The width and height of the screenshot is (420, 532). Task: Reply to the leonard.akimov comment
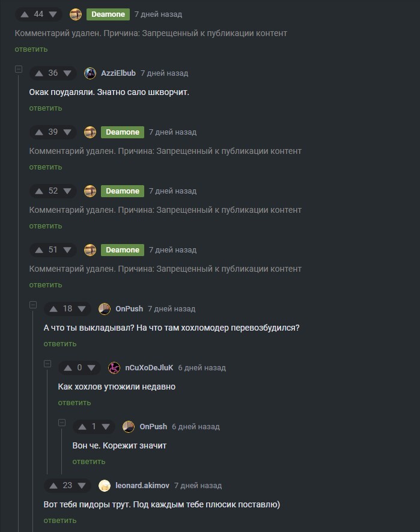tap(60, 521)
